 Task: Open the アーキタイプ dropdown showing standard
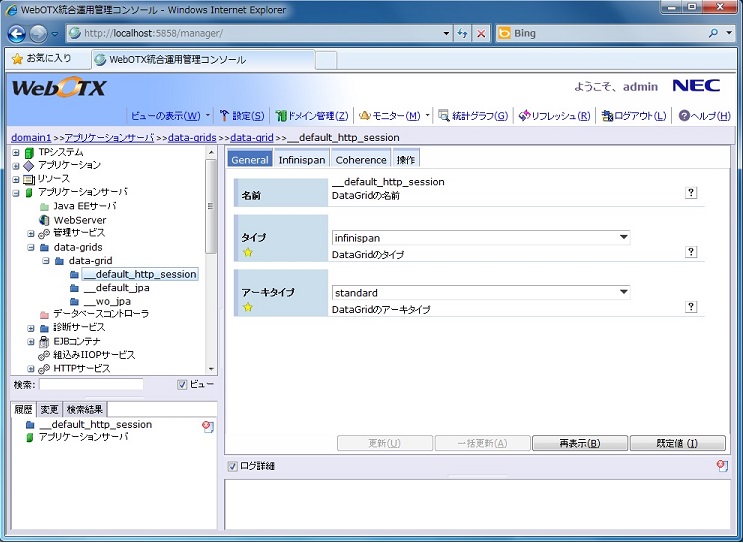(481, 293)
